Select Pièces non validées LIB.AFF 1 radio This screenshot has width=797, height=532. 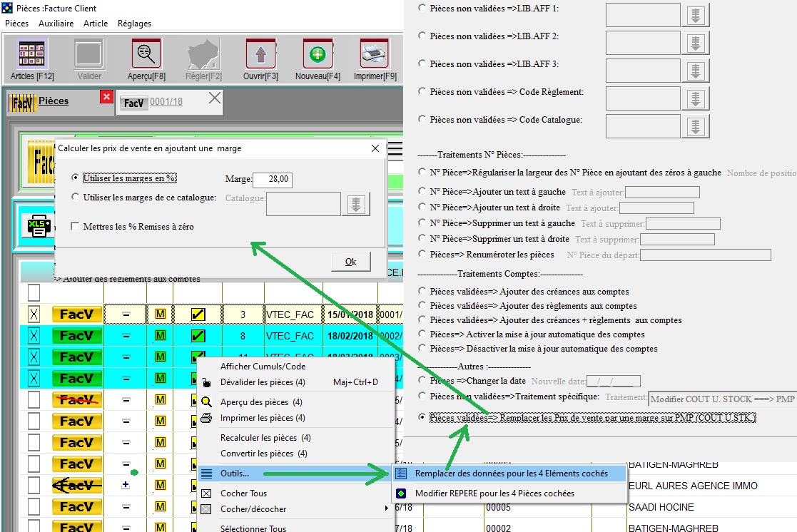422,8
